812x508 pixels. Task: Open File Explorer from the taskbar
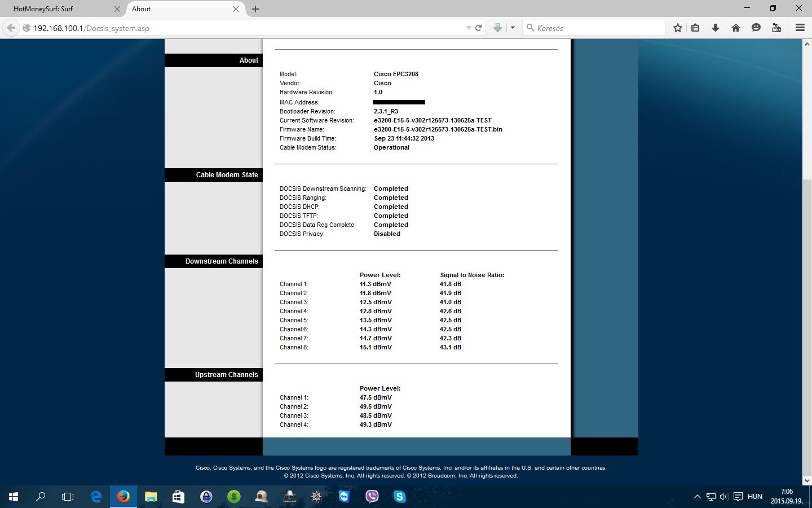coord(151,497)
